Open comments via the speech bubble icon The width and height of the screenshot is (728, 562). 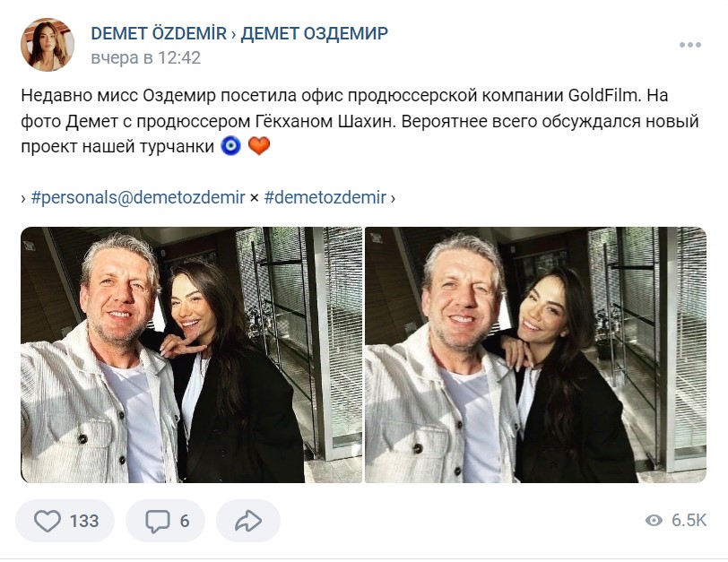pyautogui.click(x=158, y=521)
